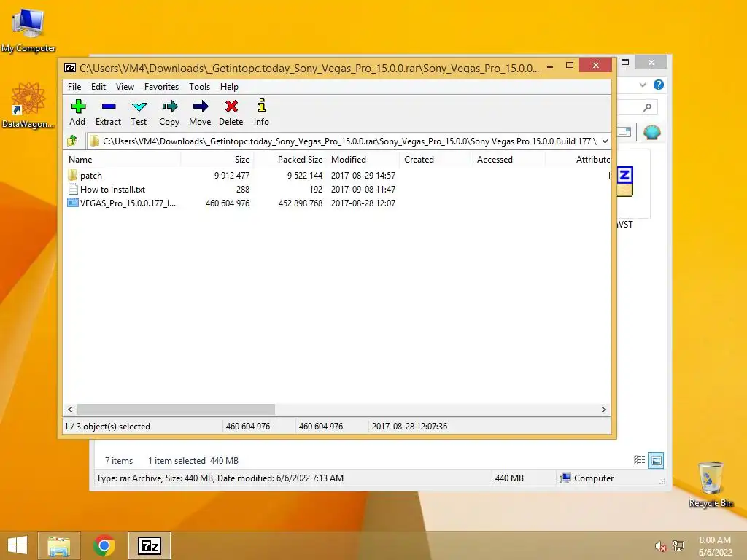
Task: Select the 7z archive thumbnail in Explorer
Action: pos(625,182)
